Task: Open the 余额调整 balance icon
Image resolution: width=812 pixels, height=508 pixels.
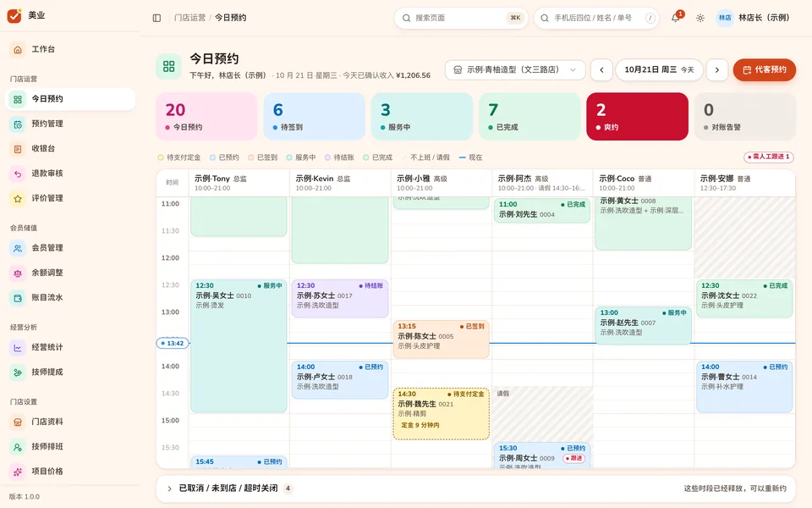Action: tap(18, 273)
